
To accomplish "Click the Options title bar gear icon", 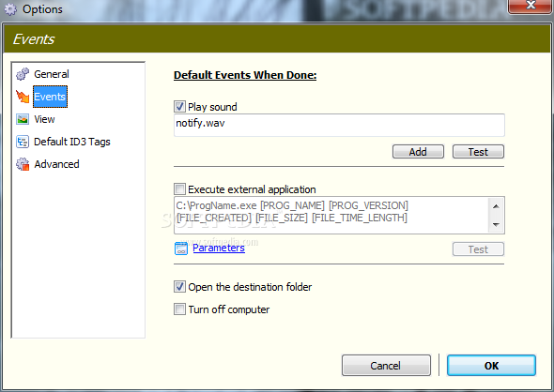I will 10,9.
